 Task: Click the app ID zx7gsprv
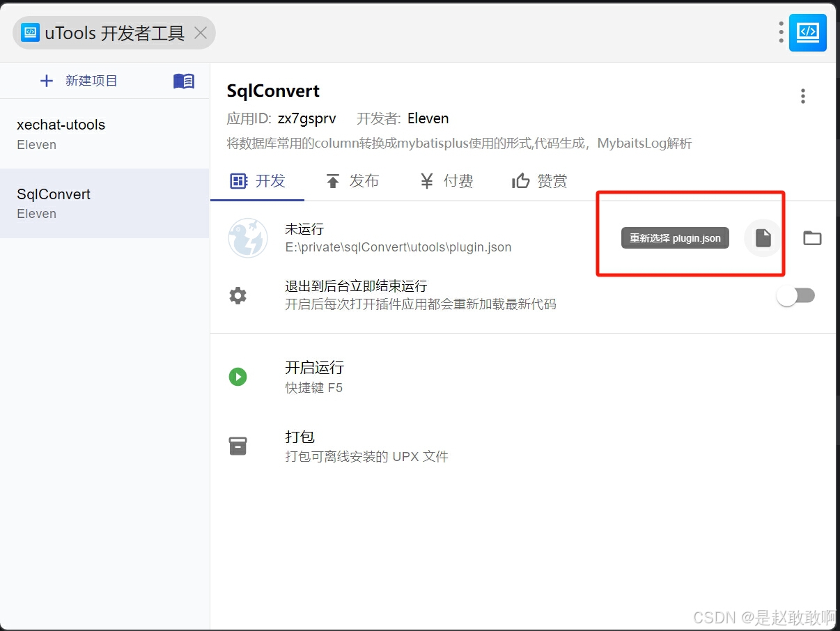click(307, 118)
